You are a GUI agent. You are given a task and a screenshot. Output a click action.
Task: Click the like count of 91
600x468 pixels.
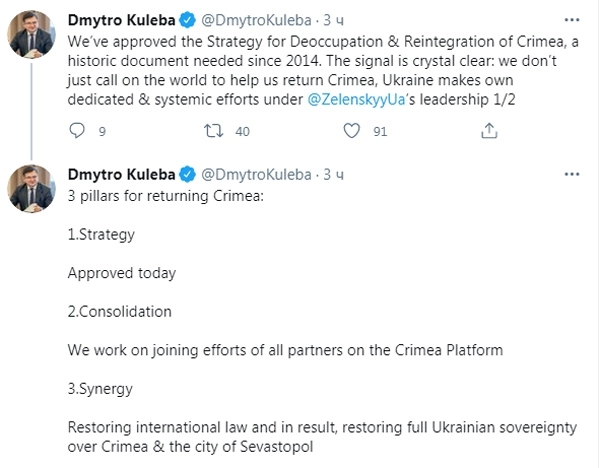pyautogui.click(x=379, y=131)
